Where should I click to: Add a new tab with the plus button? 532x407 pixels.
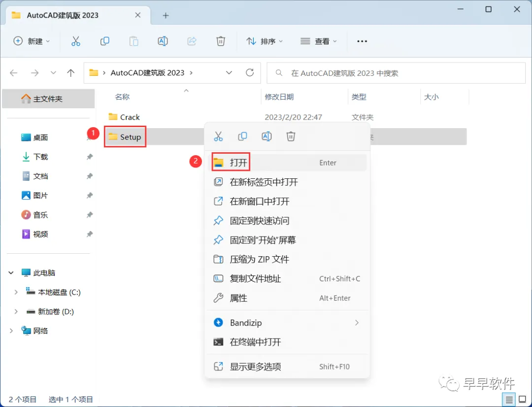[166, 15]
